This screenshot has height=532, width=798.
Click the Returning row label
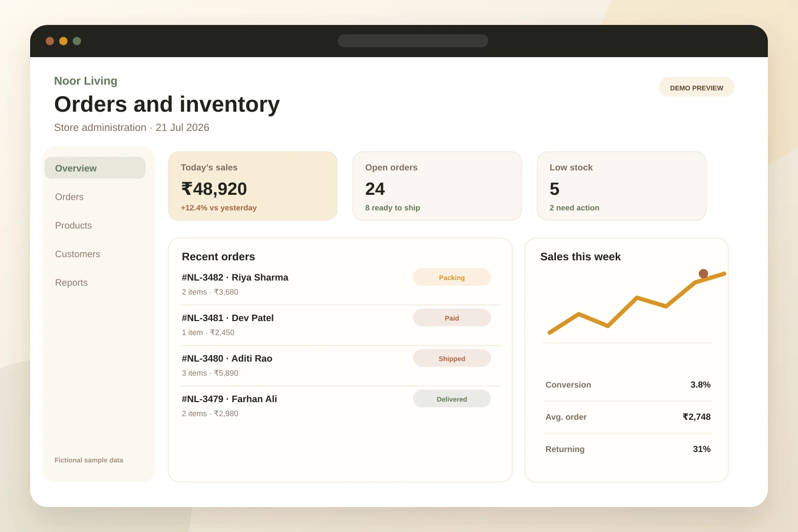[565, 449]
